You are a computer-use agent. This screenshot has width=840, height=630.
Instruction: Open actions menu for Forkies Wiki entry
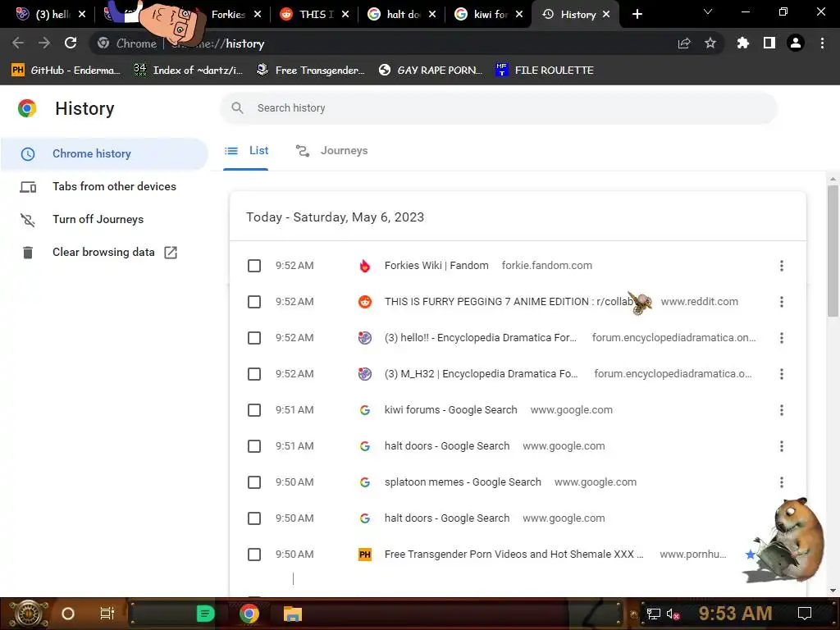click(x=782, y=266)
